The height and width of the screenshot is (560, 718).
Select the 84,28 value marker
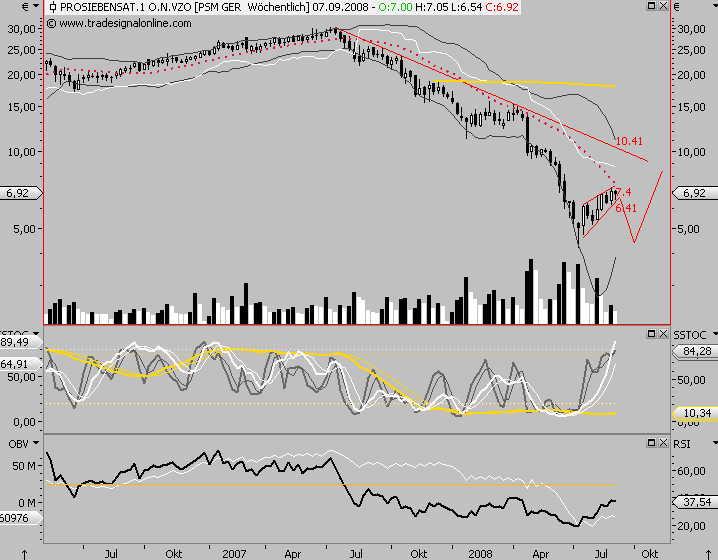695,351
